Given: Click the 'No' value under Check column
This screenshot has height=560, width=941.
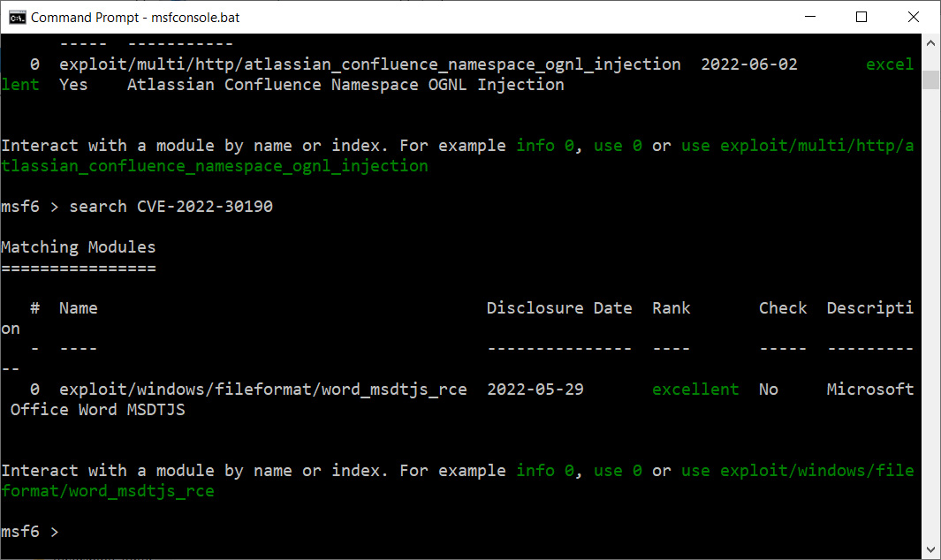Looking at the screenshot, I should tap(768, 389).
